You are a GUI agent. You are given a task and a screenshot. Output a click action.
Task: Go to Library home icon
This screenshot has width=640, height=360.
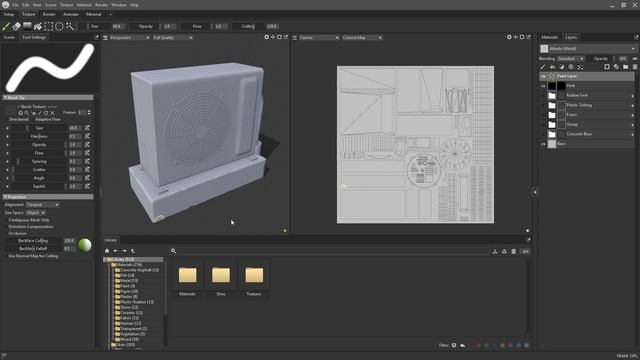[x=107, y=251]
